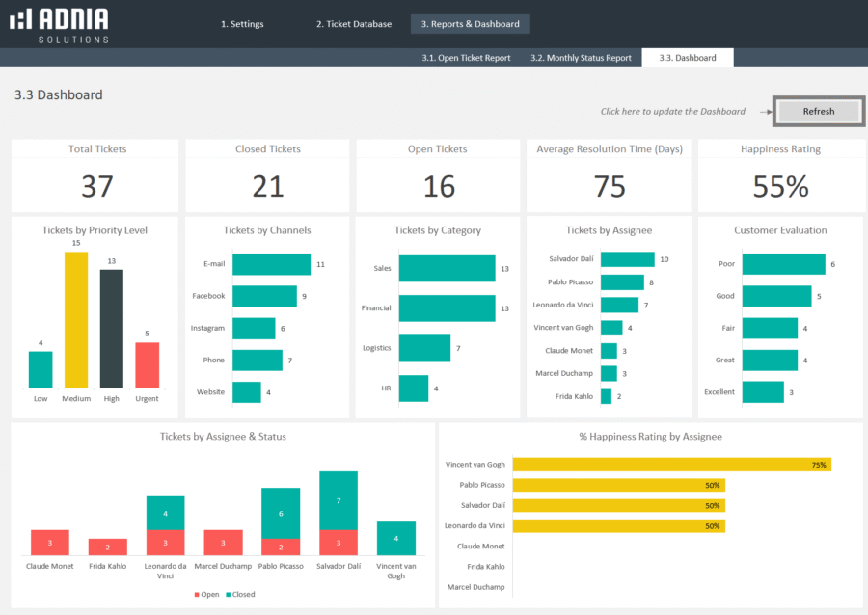Screen dimensions: 868x615
Task: Select the 3.3 Dashboard tab
Action: tap(688, 57)
